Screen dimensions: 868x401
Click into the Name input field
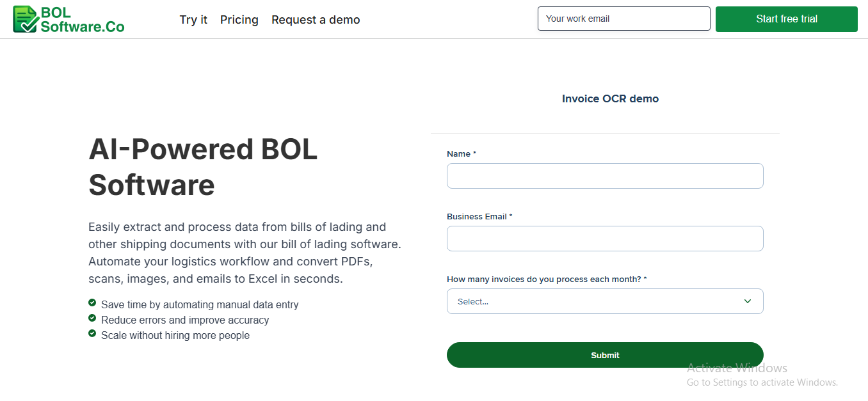click(605, 176)
